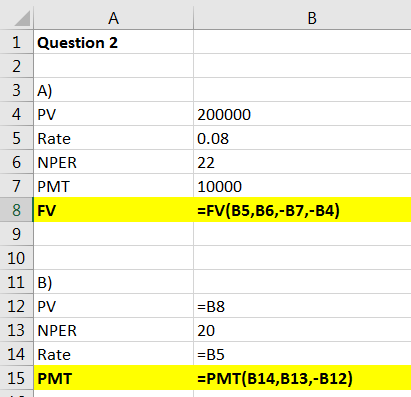The width and height of the screenshot is (411, 397).
Task: Click the highlighted 'PMT' label in row 15
Action: (x=113, y=378)
